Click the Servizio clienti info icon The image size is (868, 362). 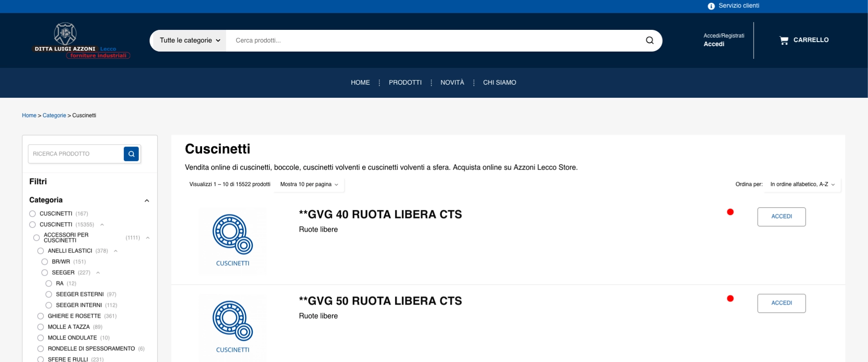[x=711, y=6]
